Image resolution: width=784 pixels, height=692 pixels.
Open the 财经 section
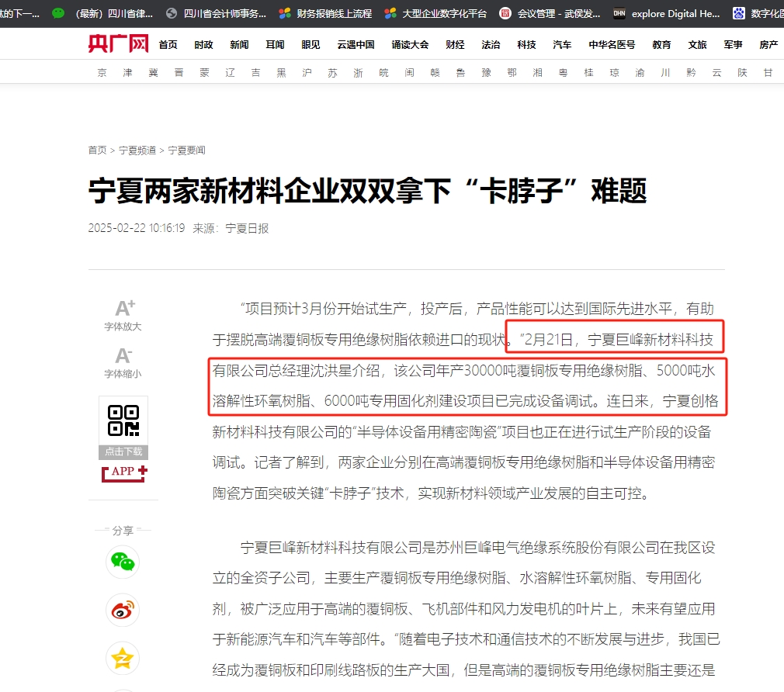(455, 44)
